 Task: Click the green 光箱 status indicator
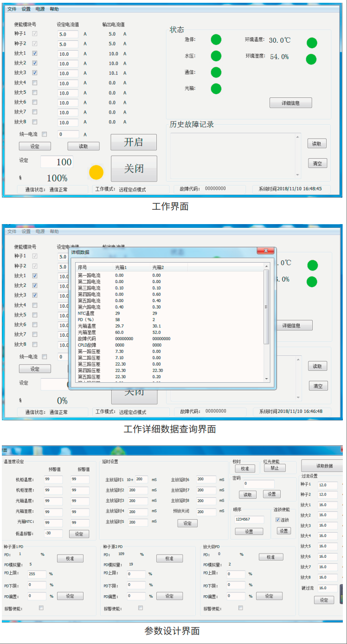(x=216, y=88)
